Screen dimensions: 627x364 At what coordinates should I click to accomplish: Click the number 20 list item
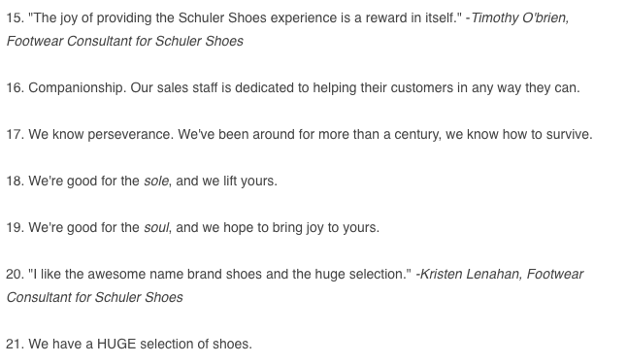(295, 285)
